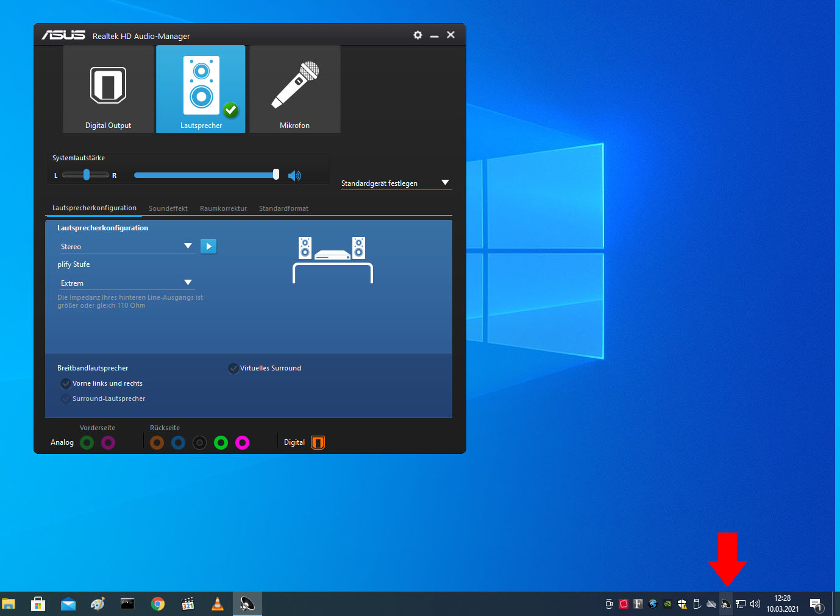840x616 pixels.
Task: Open the NVIDIA tray icon
Action: click(667, 604)
